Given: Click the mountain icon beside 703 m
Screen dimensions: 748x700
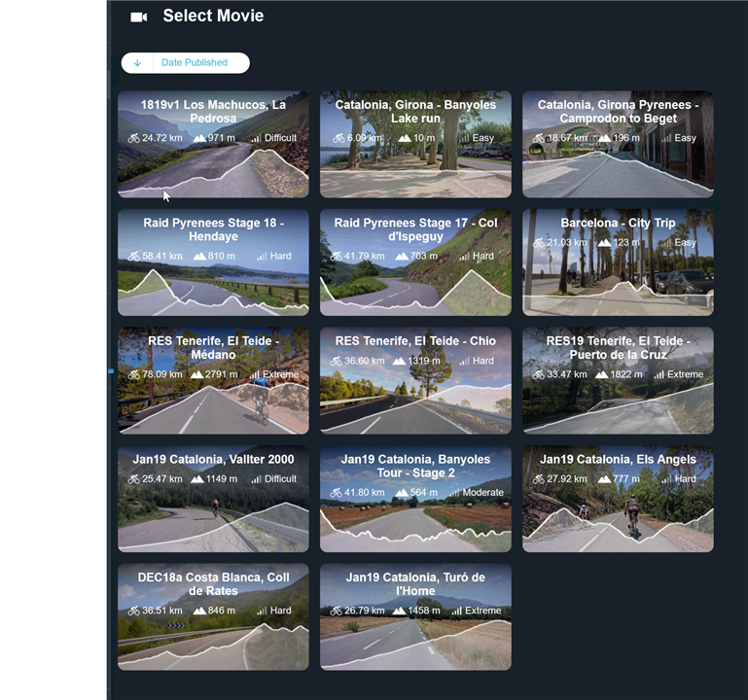Looking at the screenshot, I should (x=402, y=257).
